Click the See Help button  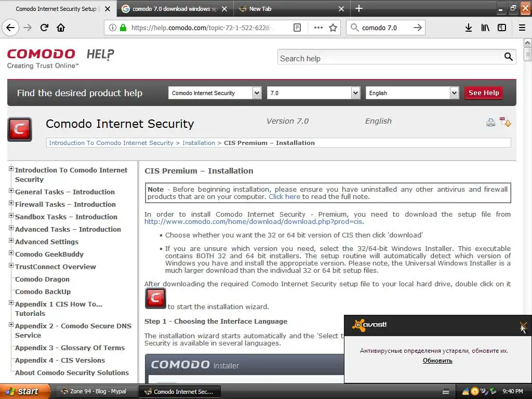(x=484, y=93)
